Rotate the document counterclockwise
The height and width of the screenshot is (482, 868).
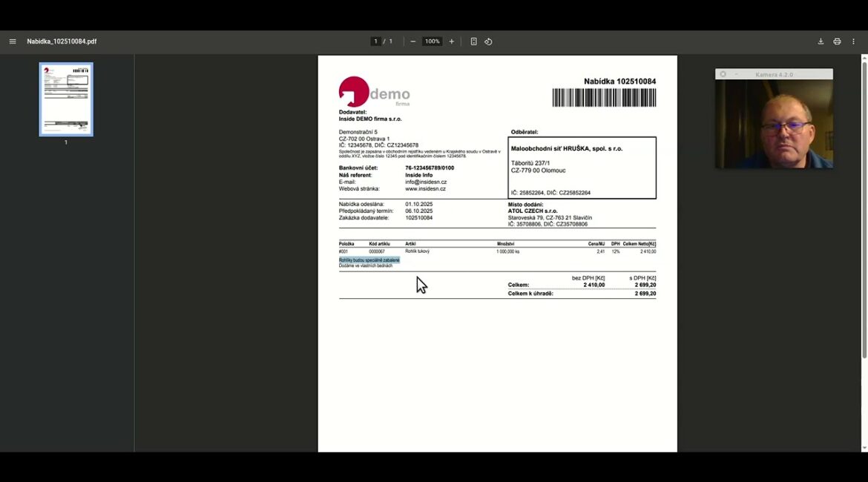pyautogui.click(x=488, y=42)
